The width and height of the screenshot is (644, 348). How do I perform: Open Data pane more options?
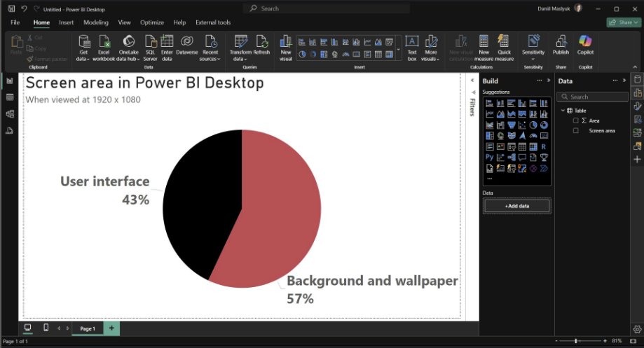pos(615,81)
